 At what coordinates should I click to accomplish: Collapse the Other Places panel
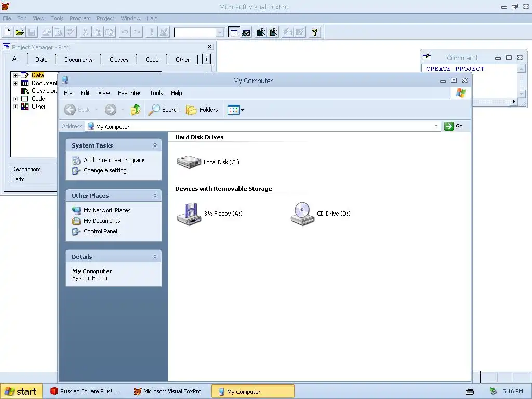pyautogui.click(x=155, y=196)
